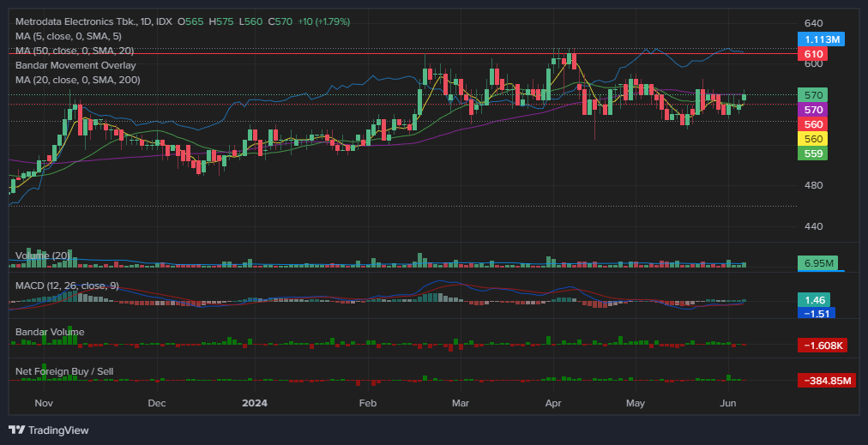Click the green 6.95M volume value label

click(817, 262)
